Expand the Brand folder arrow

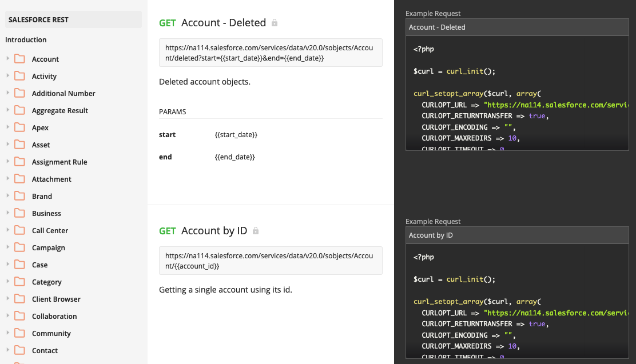pos(7,196)
